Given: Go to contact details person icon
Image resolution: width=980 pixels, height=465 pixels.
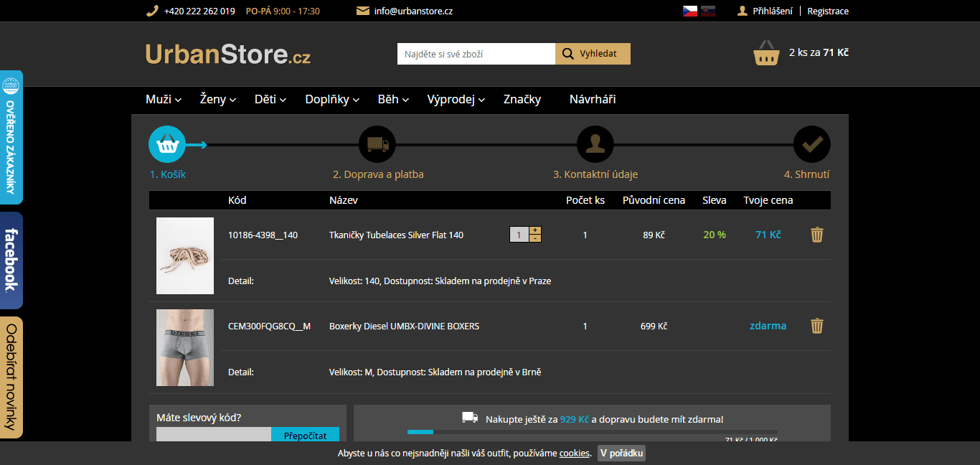Looking at the screenshot, I should [595, 144].
